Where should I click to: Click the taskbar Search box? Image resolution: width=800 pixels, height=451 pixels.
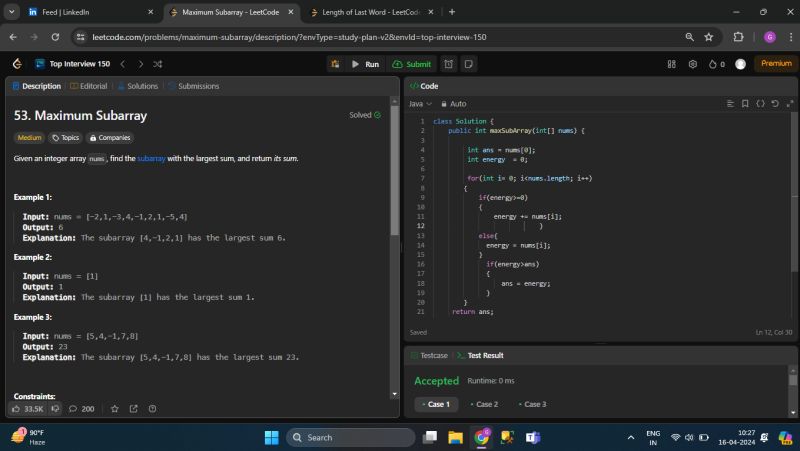pos(351,437)
